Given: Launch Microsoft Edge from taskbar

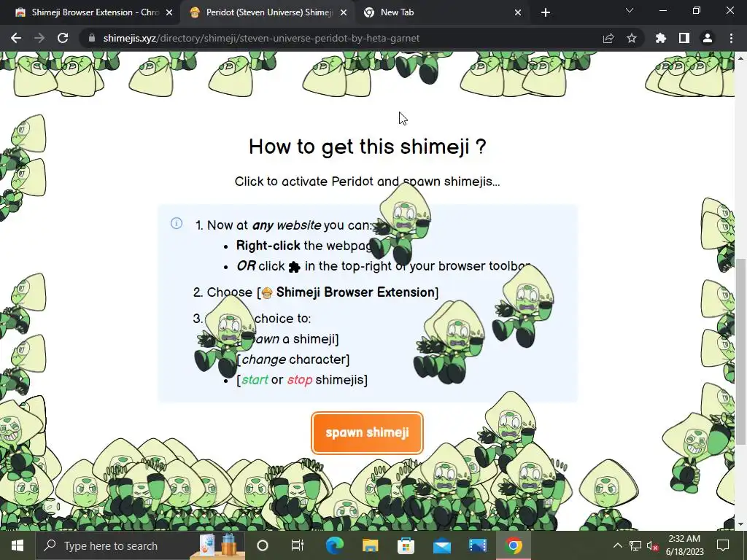Looking at the screenshot, I should 334,545.
